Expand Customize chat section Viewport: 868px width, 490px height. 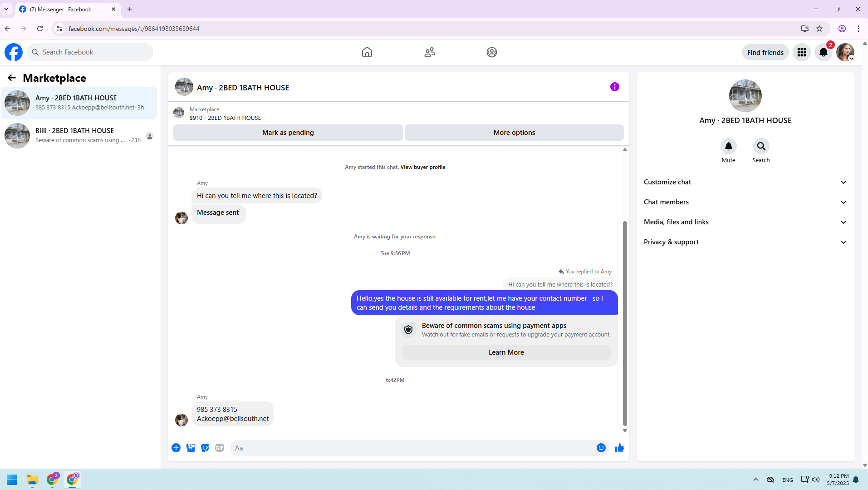click(745, 182)
